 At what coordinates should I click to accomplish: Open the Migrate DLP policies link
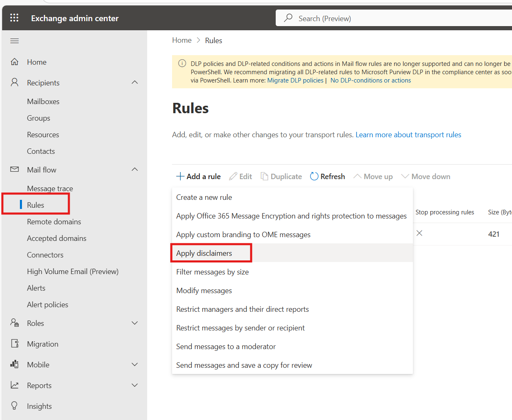click(295, 80)
